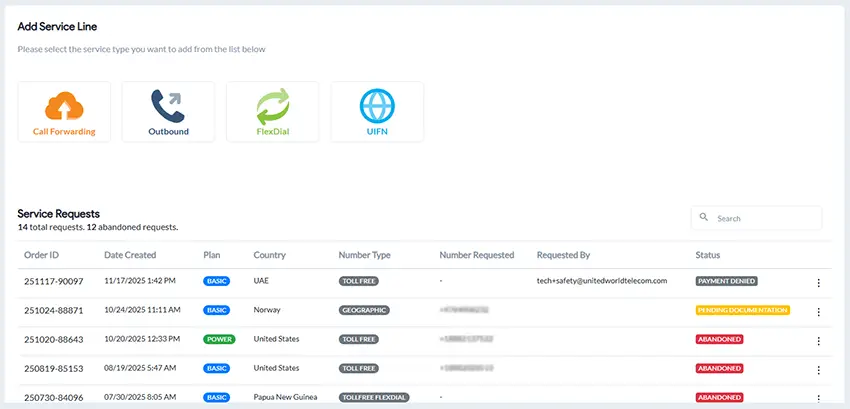Image resolution: width=850 pixels, height=409 pixels.
Task: Open actions menu for order 251117-90097
Action: (818, 283)
